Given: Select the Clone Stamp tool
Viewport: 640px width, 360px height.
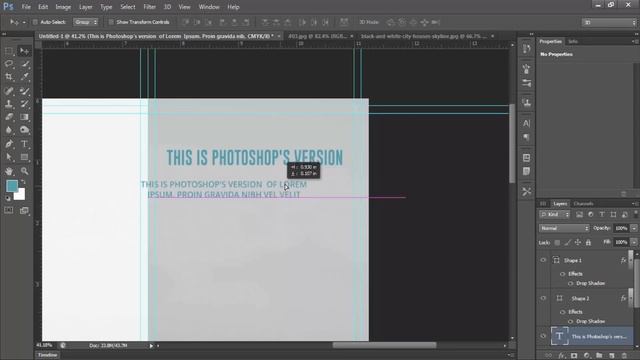Looking at the screenshot, I should tap(9, 104).
